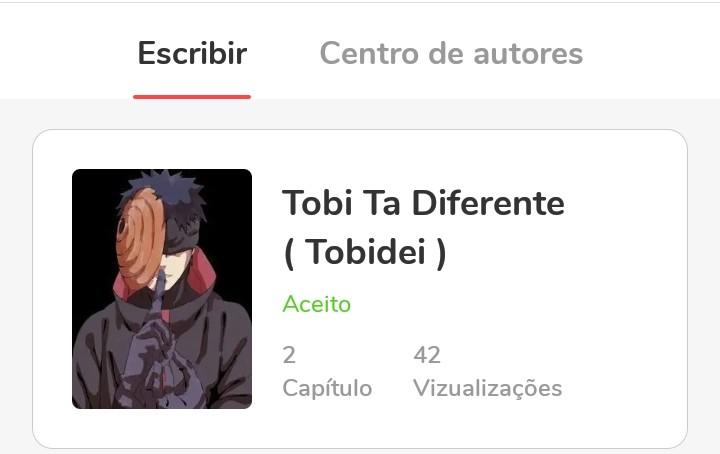The image size is (720, 454).
Task: Click the red underline below Escribir
Action: pos(192,96)
